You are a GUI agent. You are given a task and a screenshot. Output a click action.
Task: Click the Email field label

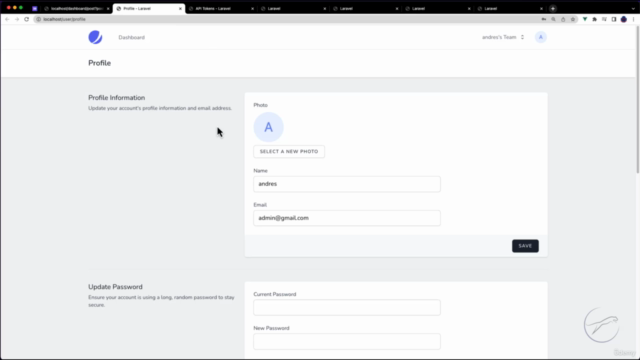(x=260, y=205)
